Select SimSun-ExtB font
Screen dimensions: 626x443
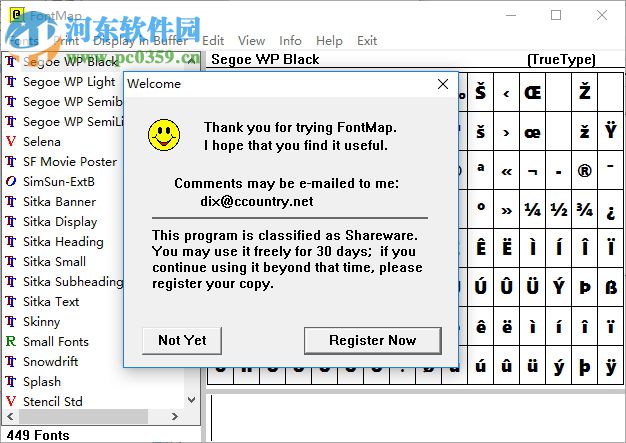pyautogui.click(x=59, y=182)
